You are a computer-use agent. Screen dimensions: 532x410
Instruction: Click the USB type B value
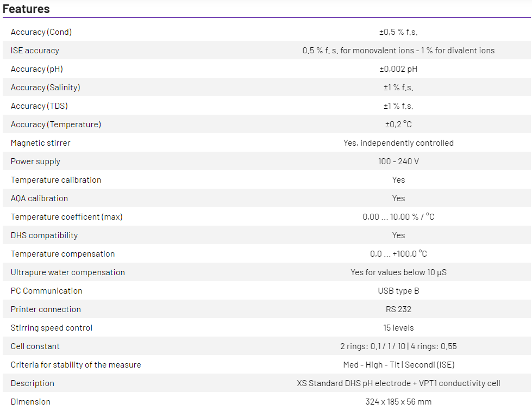(x=398, y=291)
